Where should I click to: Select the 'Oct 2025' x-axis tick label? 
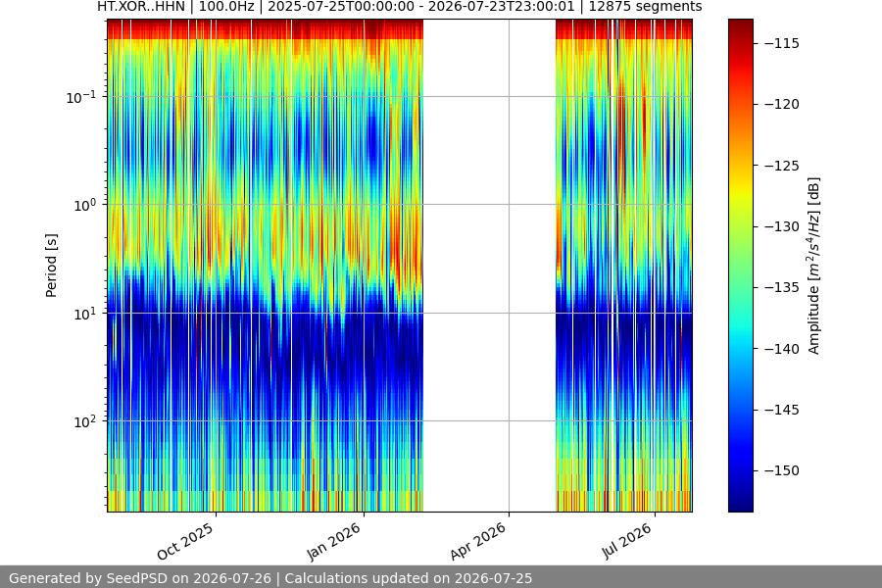185,541
